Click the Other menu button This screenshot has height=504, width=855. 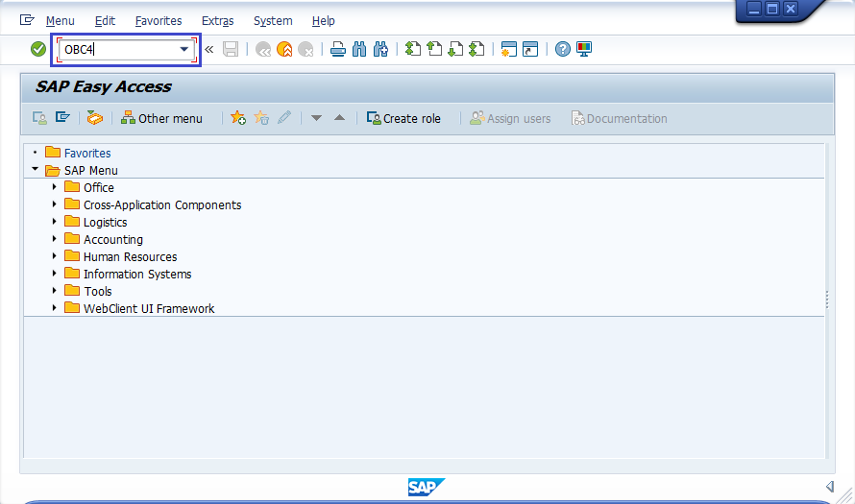click(161, 118)
